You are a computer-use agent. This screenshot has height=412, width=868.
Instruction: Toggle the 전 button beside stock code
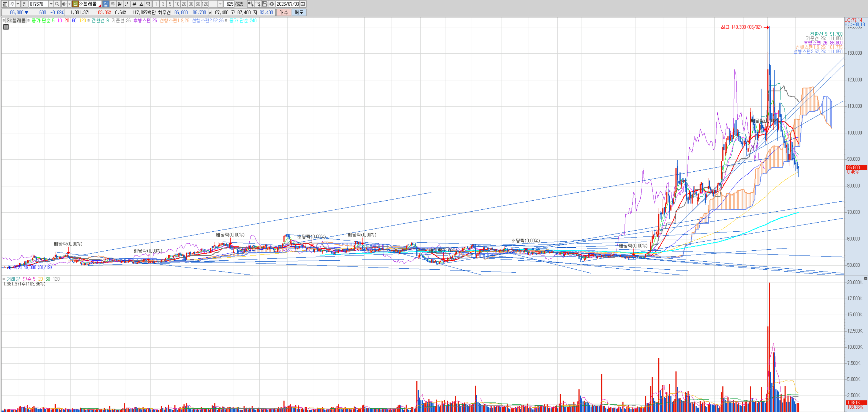coord(25,4)
